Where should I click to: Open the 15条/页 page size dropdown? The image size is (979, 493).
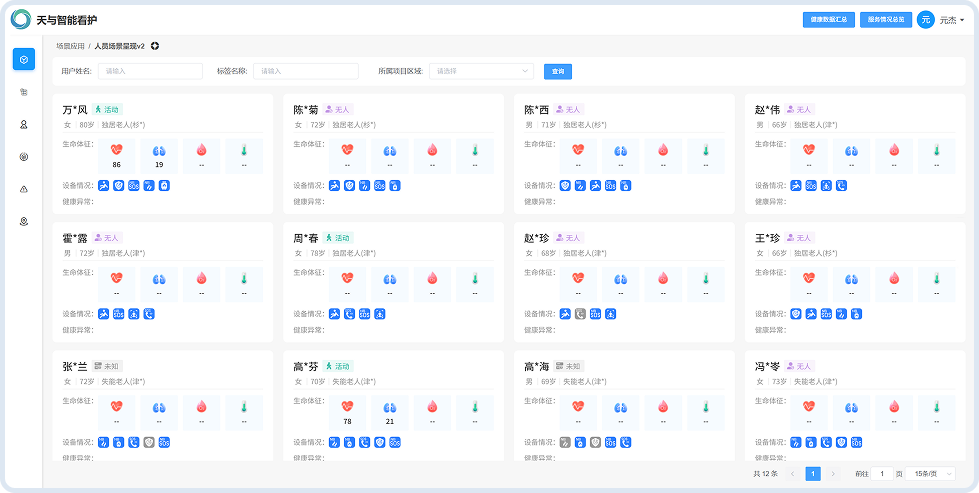coord(930,474)
